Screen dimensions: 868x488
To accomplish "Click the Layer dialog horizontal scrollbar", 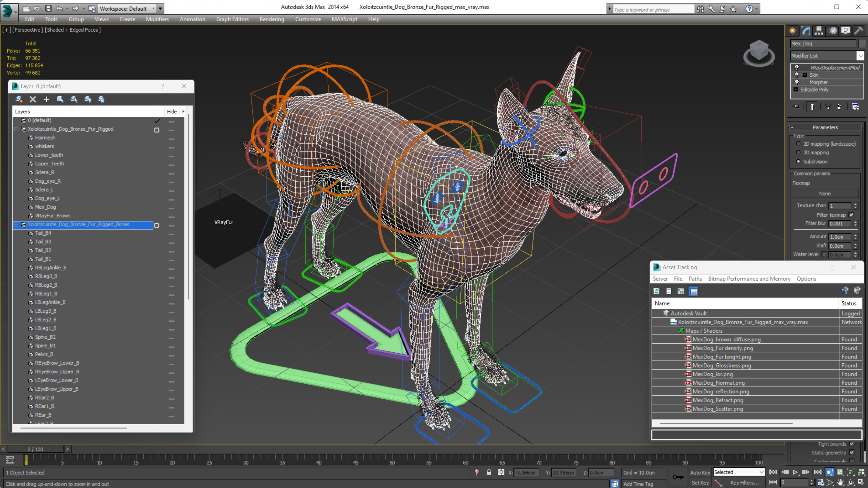I will point(73,428).
